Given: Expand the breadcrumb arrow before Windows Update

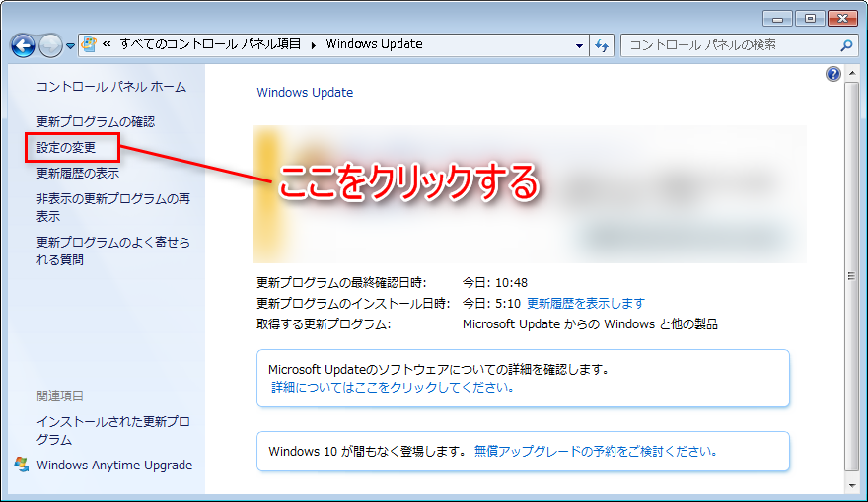Looking at the screenshot, I should [314, 45].
